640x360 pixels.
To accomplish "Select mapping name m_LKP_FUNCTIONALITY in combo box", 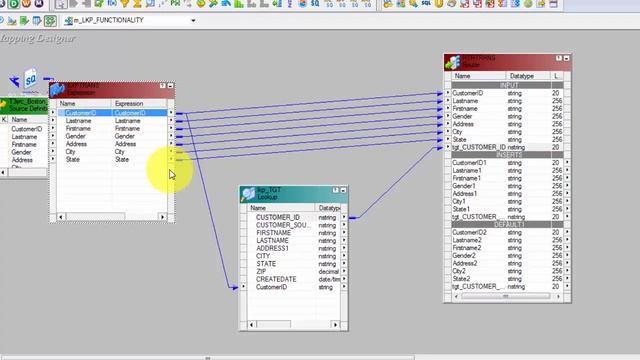I will 109,20.
